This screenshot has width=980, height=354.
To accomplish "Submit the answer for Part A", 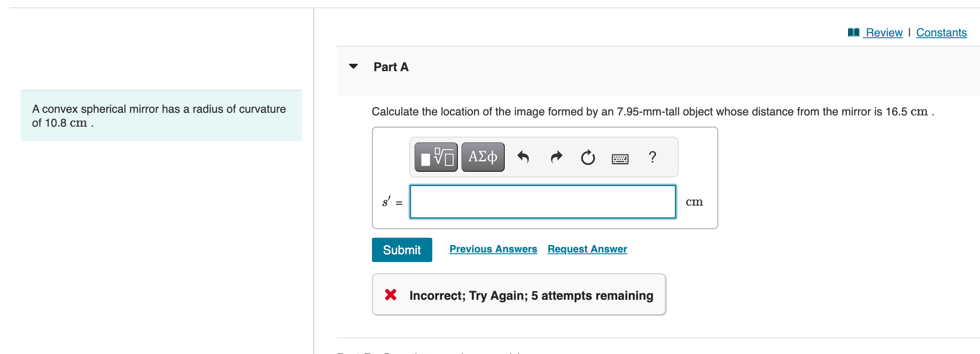I will 401,249.
